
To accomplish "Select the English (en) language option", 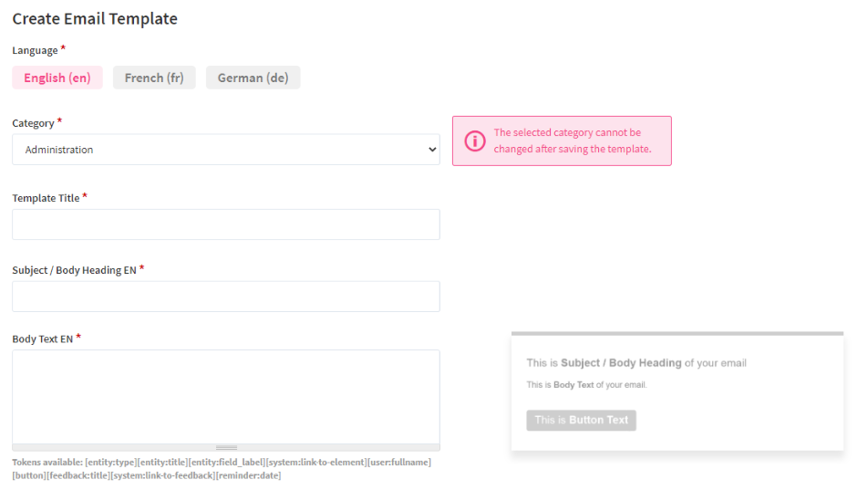I will [x=57, y=78].
